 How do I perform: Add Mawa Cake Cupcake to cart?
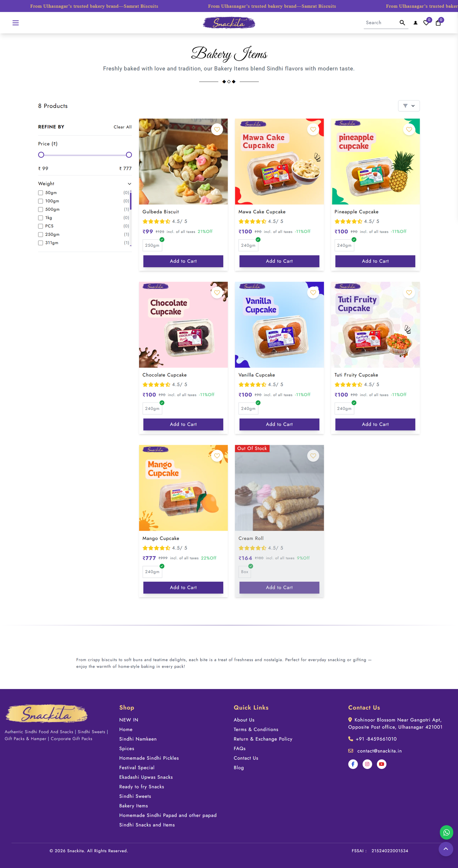[x=279, y=261]
